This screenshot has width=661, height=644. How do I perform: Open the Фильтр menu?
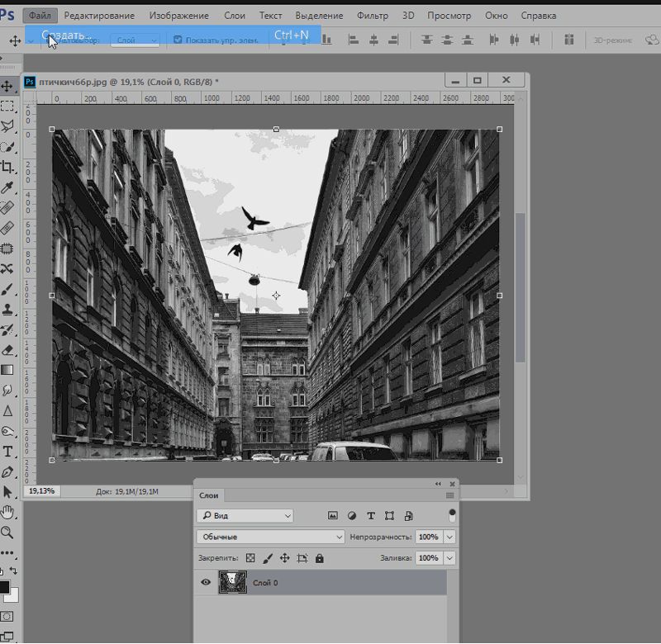[373, 16]
